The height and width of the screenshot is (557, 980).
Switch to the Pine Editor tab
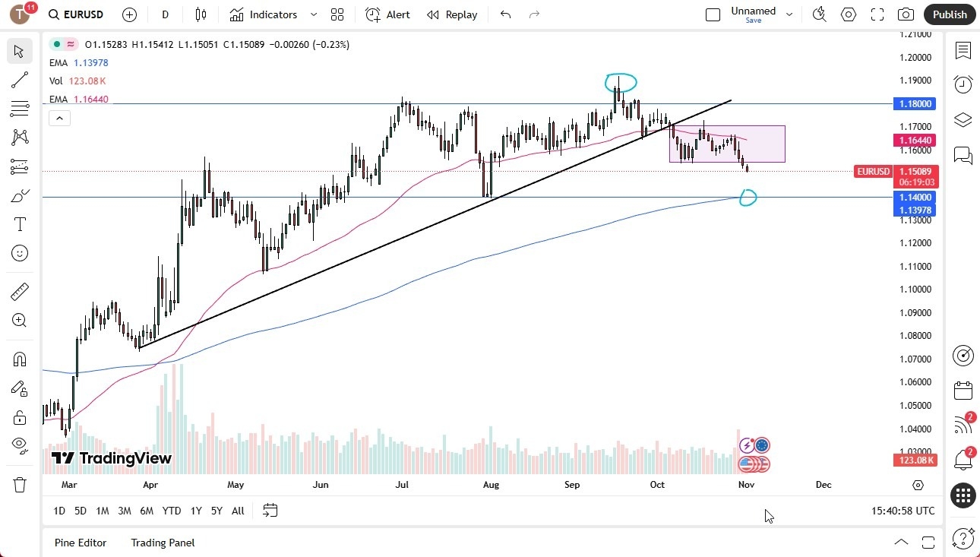81,543
